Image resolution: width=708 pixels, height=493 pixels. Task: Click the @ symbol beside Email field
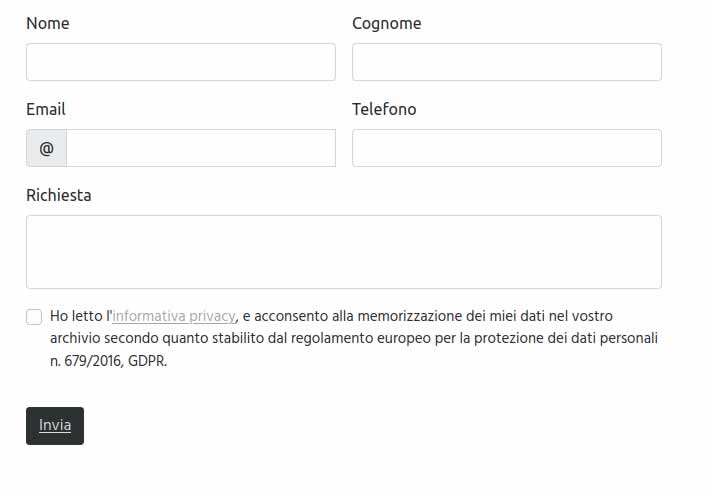pyautogui.click(x=46, y=148)
